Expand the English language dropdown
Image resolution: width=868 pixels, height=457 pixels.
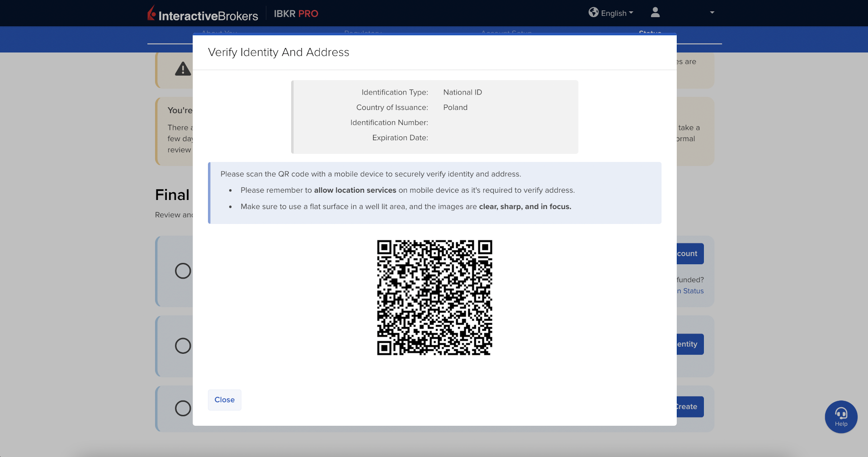coord(617,13)
